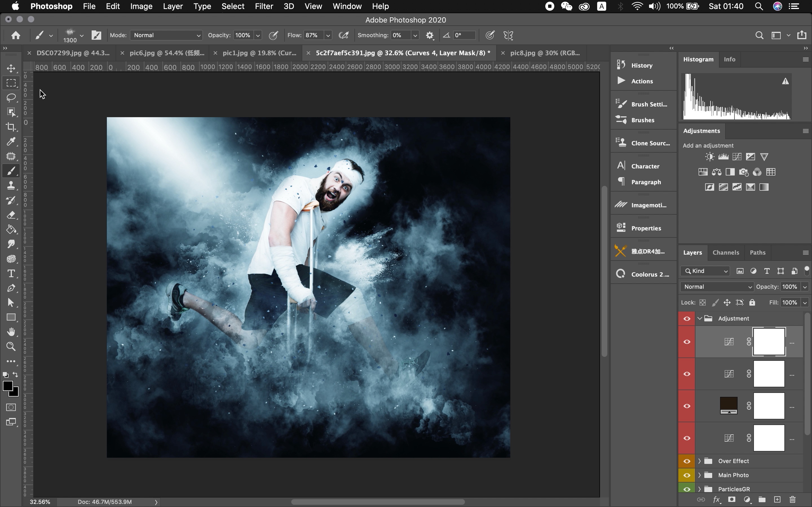Open the History panel
The image size is (812, 507).
point(641,65)
